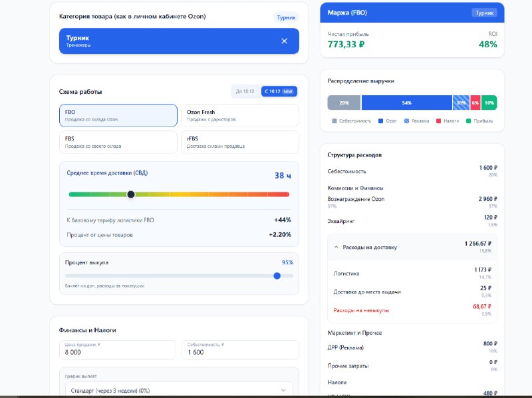Click the Себестоимость input field
Viewport: 532px width, 398px height.
(x=239, y=353)
